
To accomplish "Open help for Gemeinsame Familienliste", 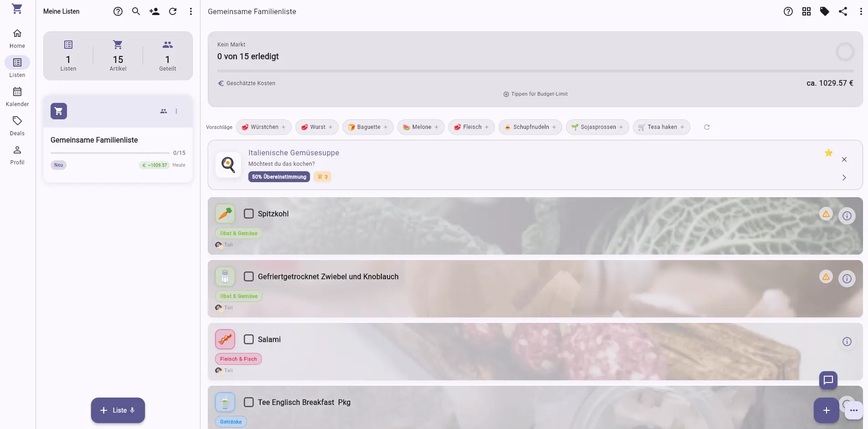I will point(788,11).
